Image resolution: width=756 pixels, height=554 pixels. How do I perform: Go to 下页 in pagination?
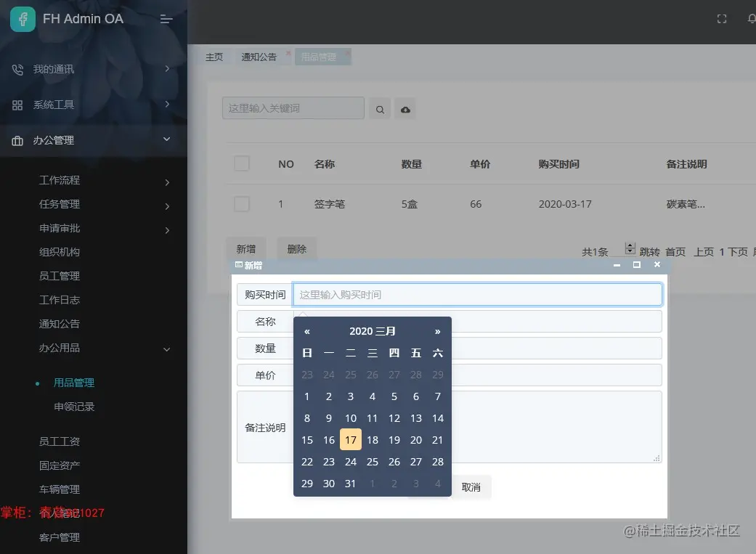737,252
